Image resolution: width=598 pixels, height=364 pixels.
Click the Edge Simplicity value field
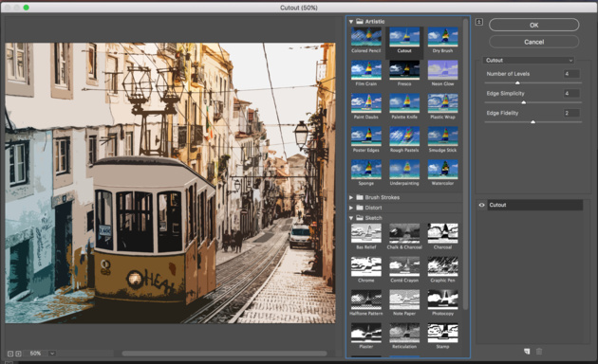(x=571, y=93)
